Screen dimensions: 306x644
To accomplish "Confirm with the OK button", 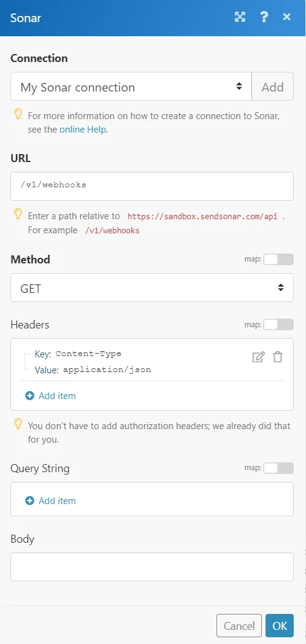I will pos(280,626).
